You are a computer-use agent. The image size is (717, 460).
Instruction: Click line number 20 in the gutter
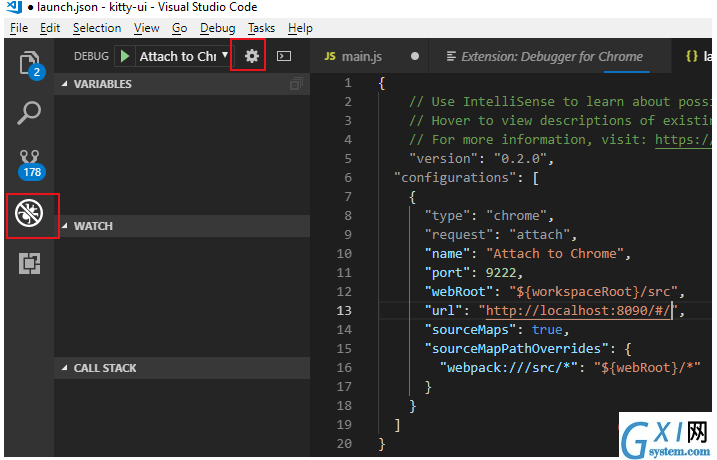tap(344, 444)
